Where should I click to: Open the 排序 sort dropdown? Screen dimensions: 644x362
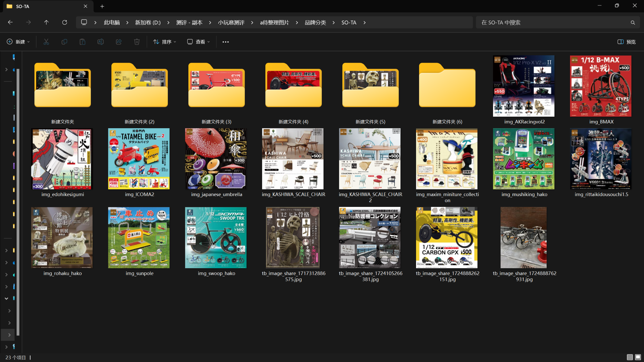click(x=165, y=42)
